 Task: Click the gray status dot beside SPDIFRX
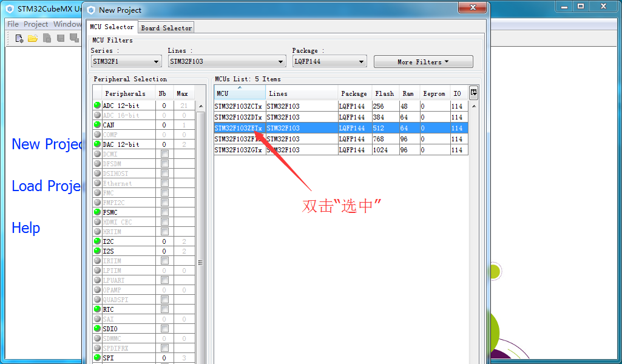coord(97,348)
